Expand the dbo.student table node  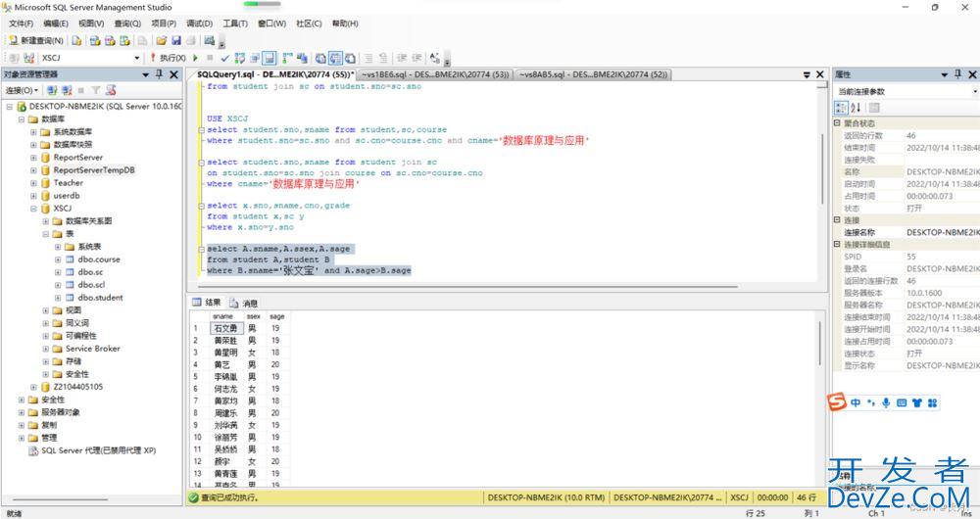tap(58, 298)
